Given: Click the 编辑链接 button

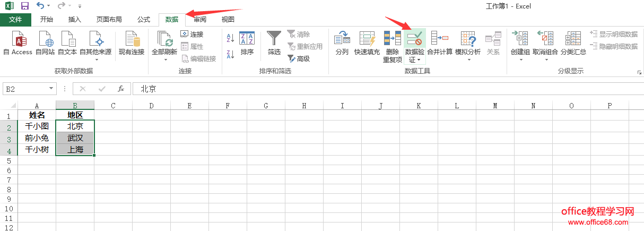Looking at the screenshot, I should coord(199,58).
